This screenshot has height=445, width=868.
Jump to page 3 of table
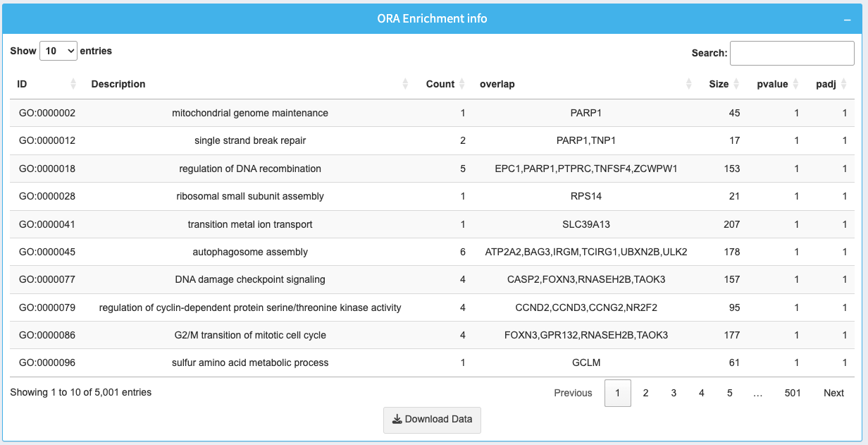[674, 393]
